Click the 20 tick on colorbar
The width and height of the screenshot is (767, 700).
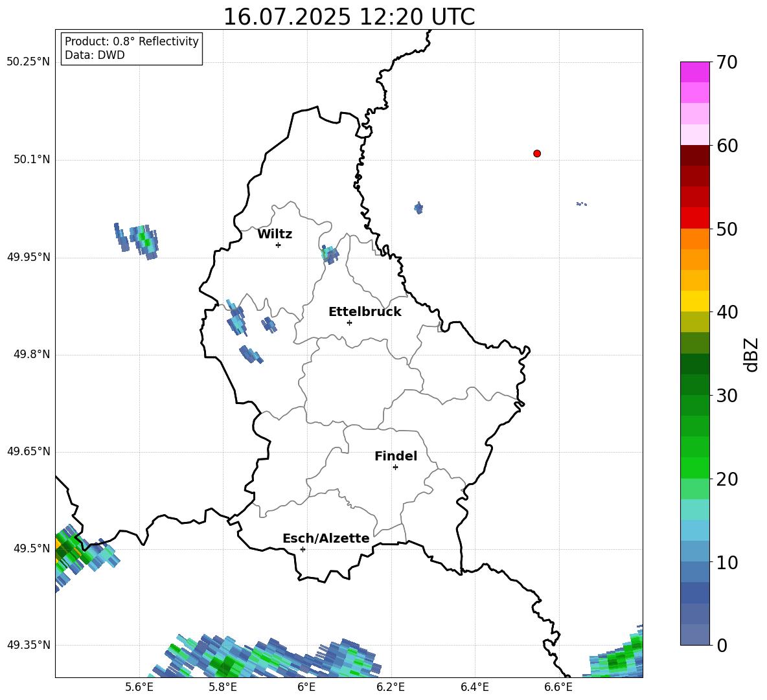pos(726,480)
